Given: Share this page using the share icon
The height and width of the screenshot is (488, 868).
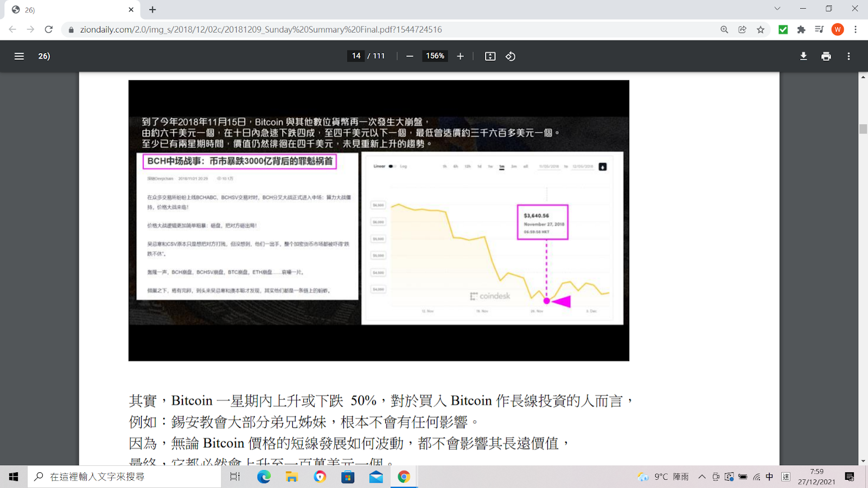Looking at the screenshot, I should pyautogui.click(x=742, y=29).
